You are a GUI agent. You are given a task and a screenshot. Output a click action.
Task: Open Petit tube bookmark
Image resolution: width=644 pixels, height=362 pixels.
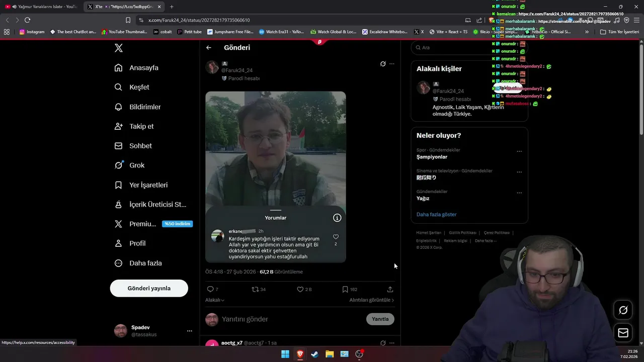(x=189, y=32)
